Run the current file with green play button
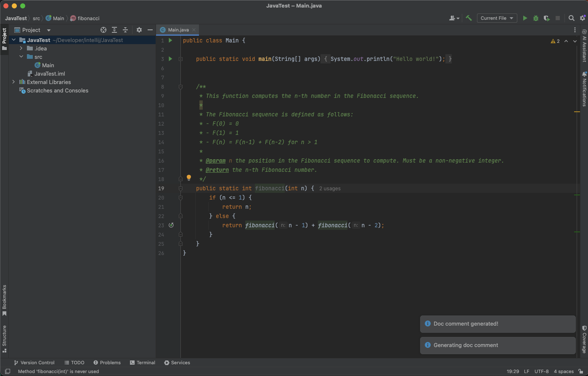The width and height of the screenshot is (588, 376). coord(525,18)
